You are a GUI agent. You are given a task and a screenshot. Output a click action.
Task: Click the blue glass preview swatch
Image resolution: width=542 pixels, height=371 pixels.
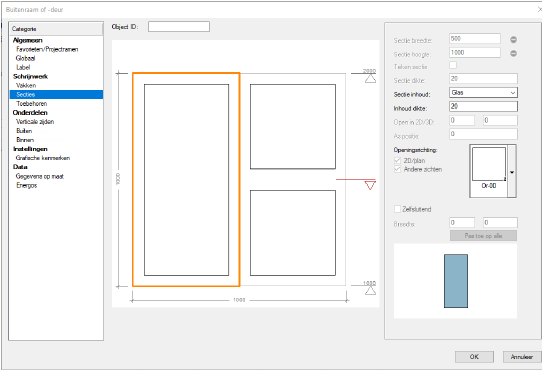(x=456, y=281)
